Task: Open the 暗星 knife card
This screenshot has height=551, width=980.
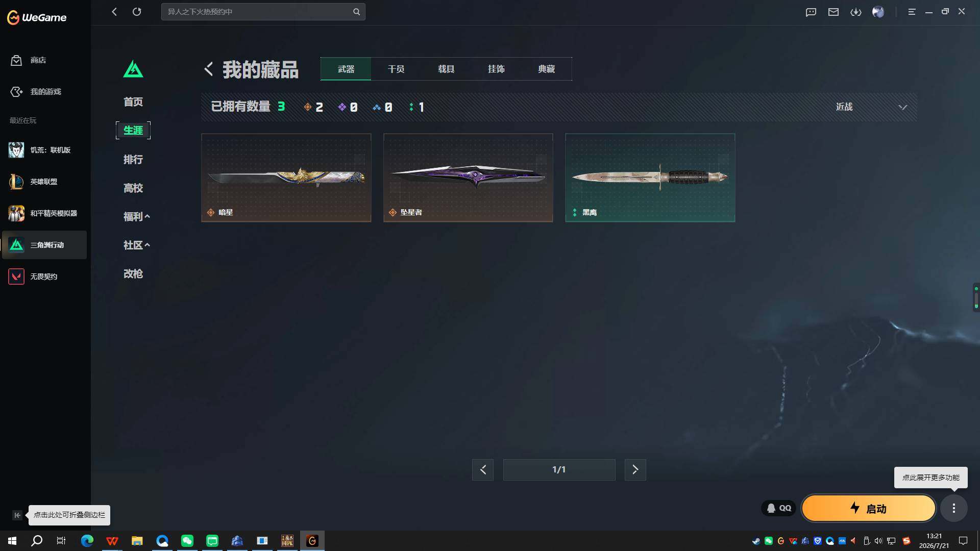Action: (x=286, y=178)
